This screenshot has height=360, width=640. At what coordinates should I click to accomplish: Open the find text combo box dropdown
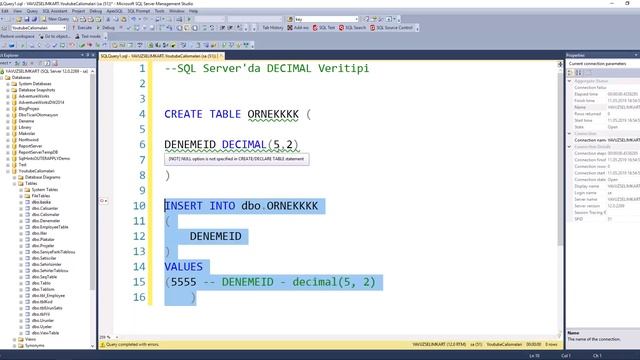[x=356, y=19]
